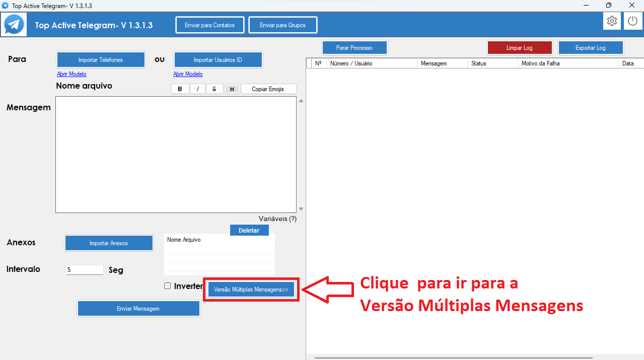Click Mensagem column header in log
The image size is (644, 360).
coord(442,63)
